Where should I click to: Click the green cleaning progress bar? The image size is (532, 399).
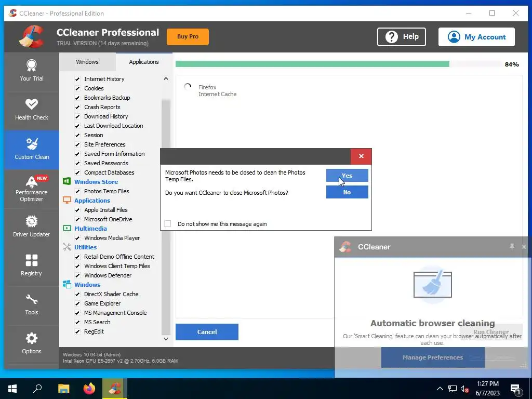(312, 64)
